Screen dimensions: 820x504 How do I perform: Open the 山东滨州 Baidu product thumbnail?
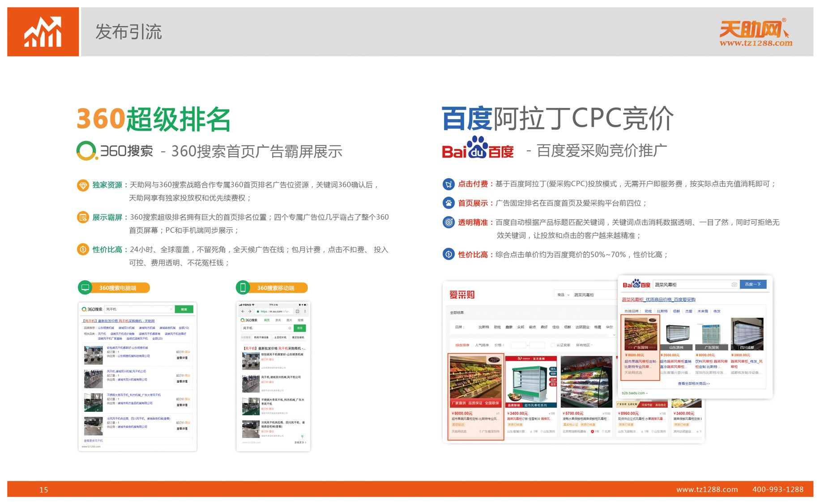pyautogui.click(x=676, y=334)
